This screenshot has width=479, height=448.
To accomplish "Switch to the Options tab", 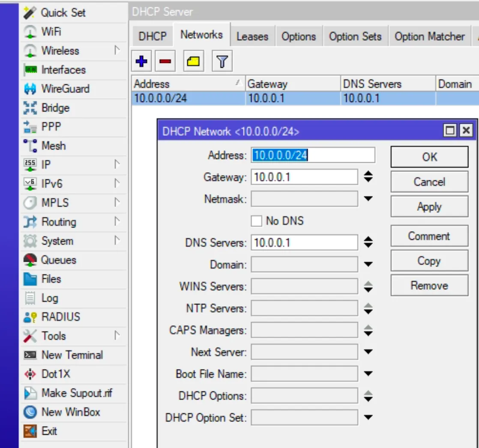I will click(x=299, y=36).
